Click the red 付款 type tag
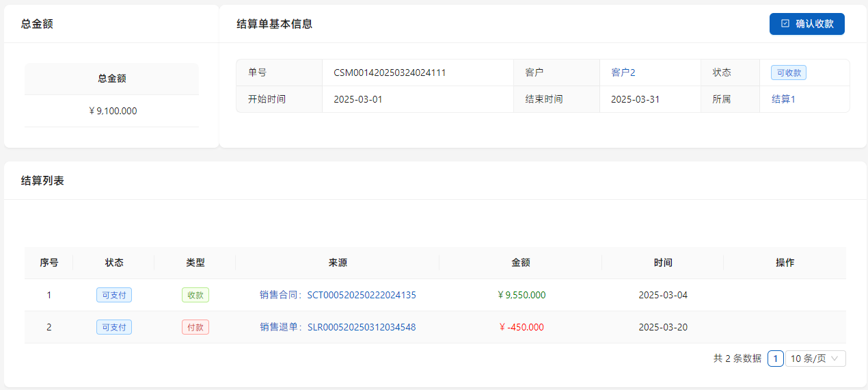Screen dimensions: 868x390 pyautogui.click(x=195, y=327)
